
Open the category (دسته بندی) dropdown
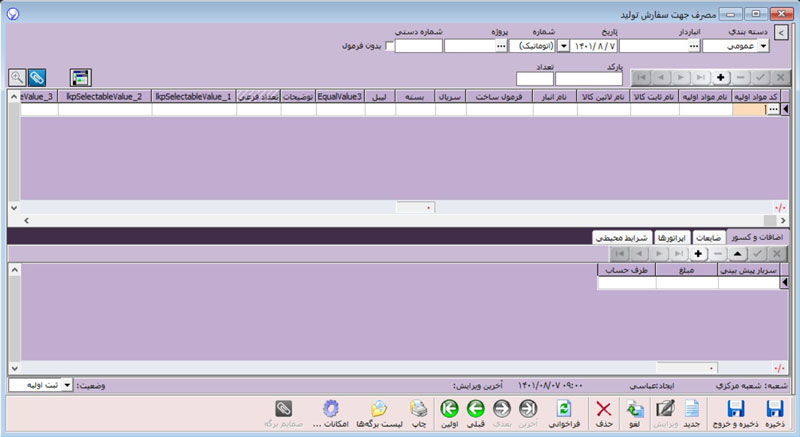[764, 46]
